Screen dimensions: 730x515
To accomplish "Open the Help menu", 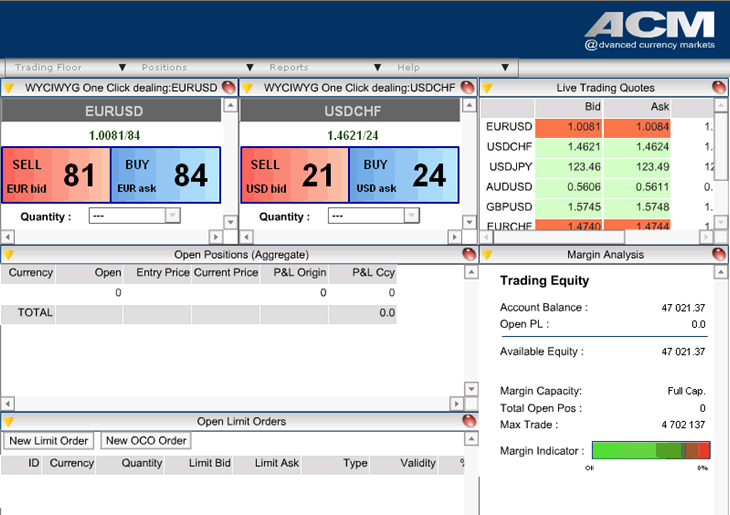I will coord(452,68).
